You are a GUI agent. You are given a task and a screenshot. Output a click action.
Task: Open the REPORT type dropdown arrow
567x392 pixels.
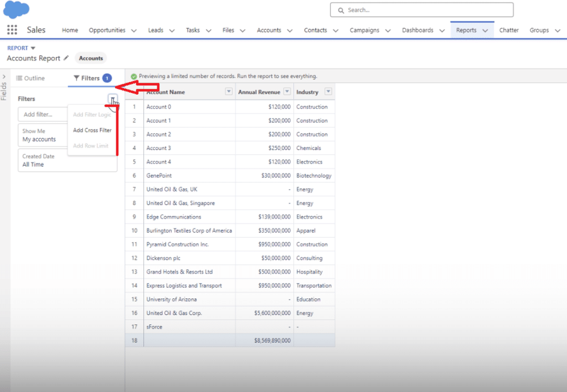coord(33,48)
